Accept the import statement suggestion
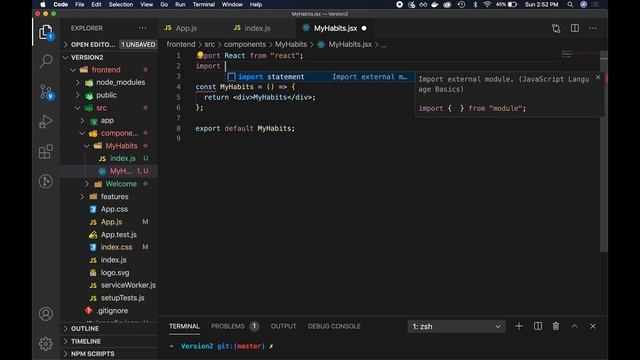The width and height of the screenshot is (640, 360). (x=320, y=77)
